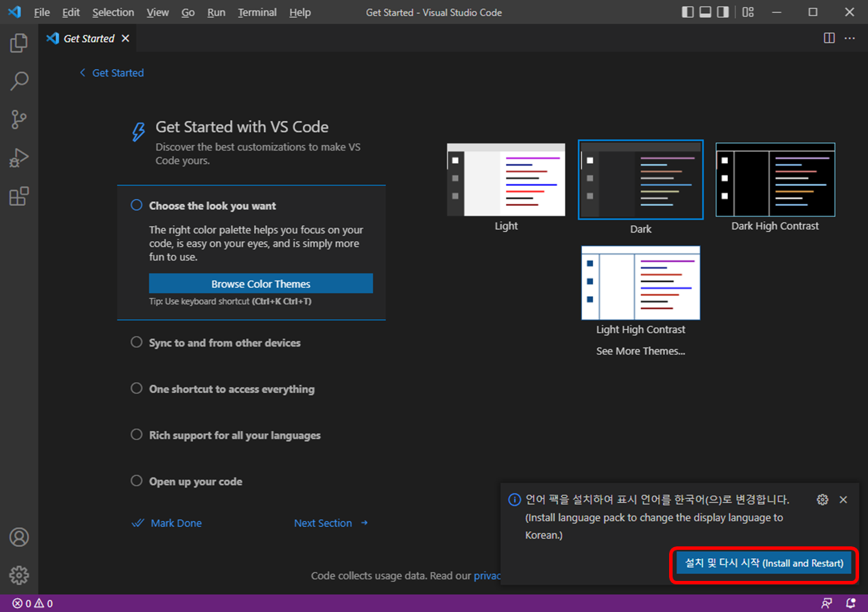Click the lightning bolt Get Started icon

[x=139, y=131]
